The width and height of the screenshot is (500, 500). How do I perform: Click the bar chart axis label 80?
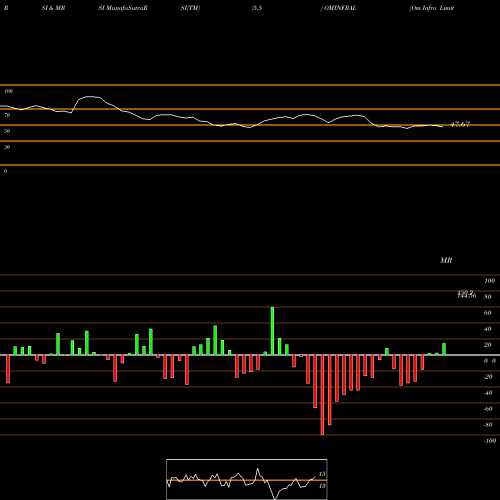pyautogui.click(x=488, y=297)
